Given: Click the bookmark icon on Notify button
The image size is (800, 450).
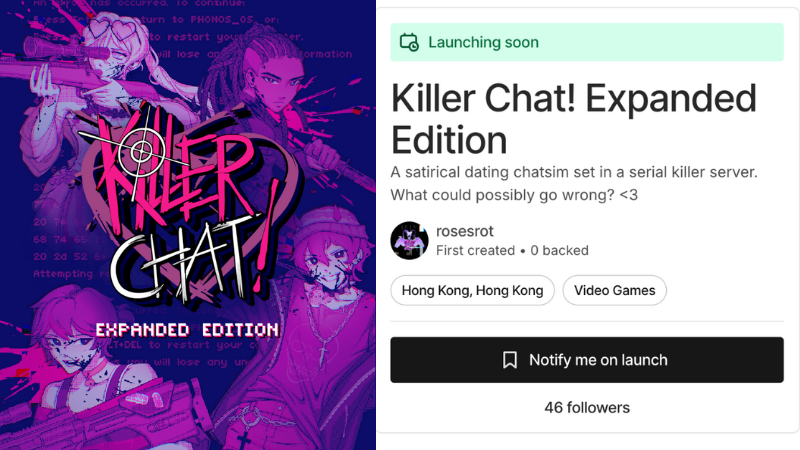Looking at the screenshot, I should click(509, 360).
